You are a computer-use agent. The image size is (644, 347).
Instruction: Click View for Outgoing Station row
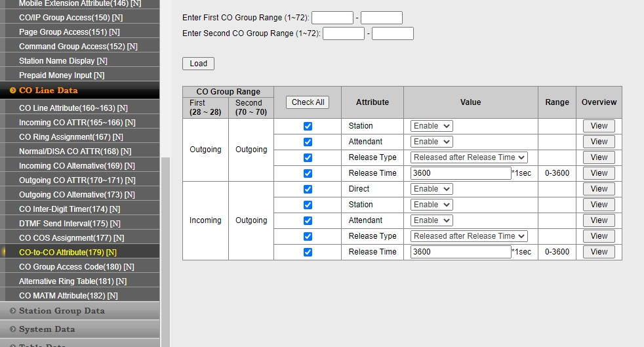pos(599,126)
